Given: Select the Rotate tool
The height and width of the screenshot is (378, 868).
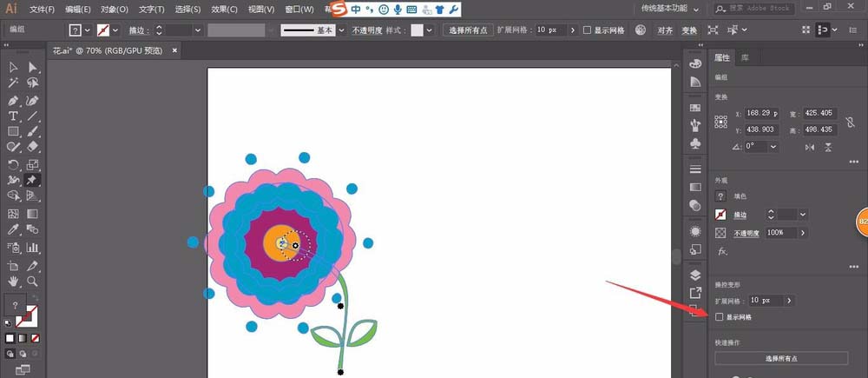Looking at the screenshot, I should pyautogui.click(x=13, y=164).
